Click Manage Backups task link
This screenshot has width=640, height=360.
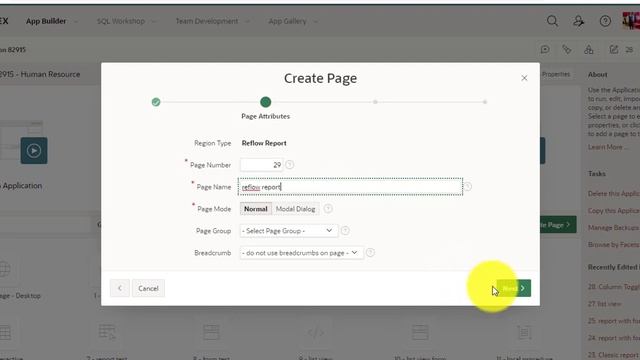(x=614, y=228)
